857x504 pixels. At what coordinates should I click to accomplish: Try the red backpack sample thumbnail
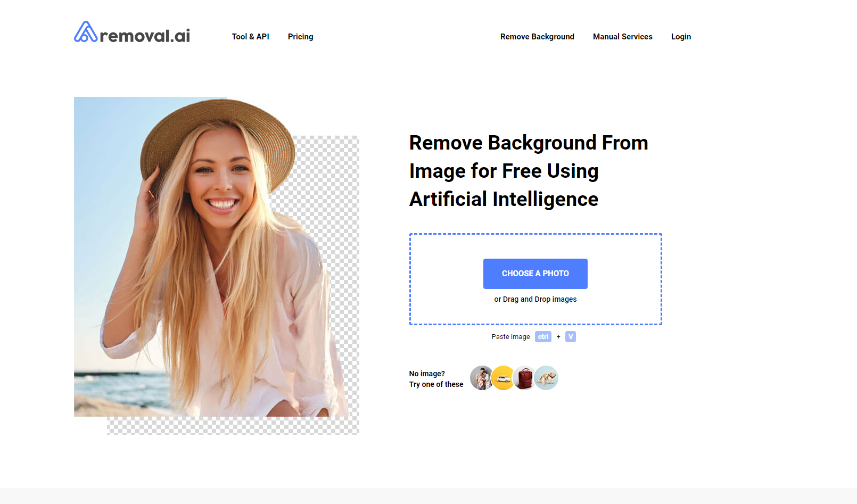[525, 378]
